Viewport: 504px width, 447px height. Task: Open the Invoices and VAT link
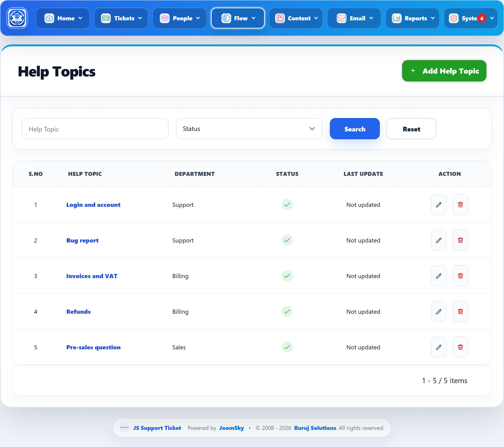[x=92, y=276]
